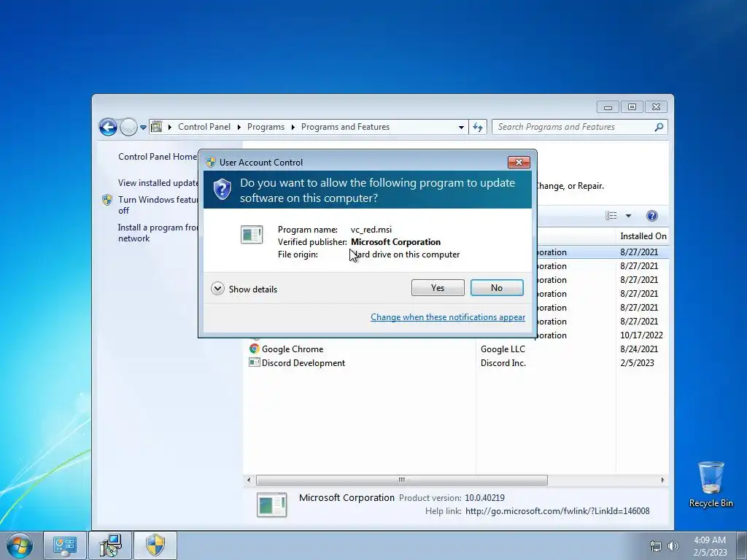This screenshot has width=747, height=560.
Task: Open address bar history dropdown
Action: (x=461, y=127)
